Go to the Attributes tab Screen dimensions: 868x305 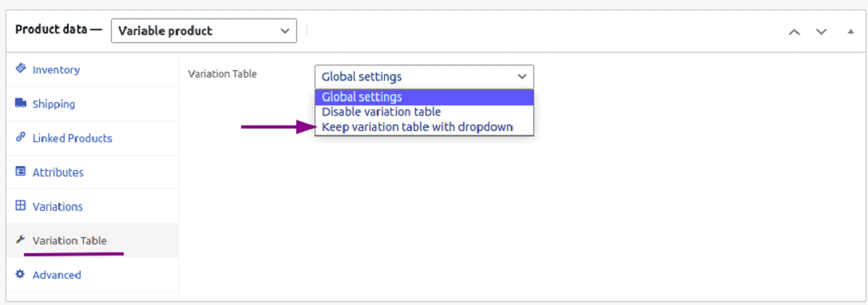coord(92,172)
